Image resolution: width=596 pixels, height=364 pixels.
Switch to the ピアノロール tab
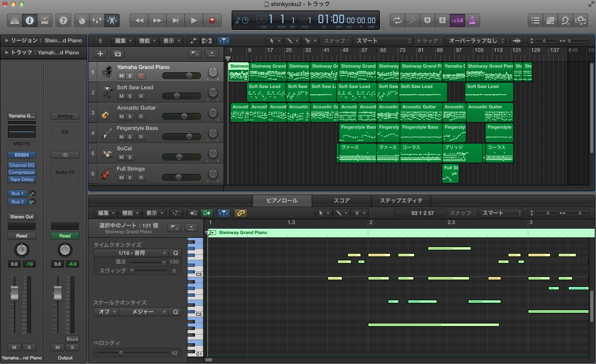click(282, 200)
